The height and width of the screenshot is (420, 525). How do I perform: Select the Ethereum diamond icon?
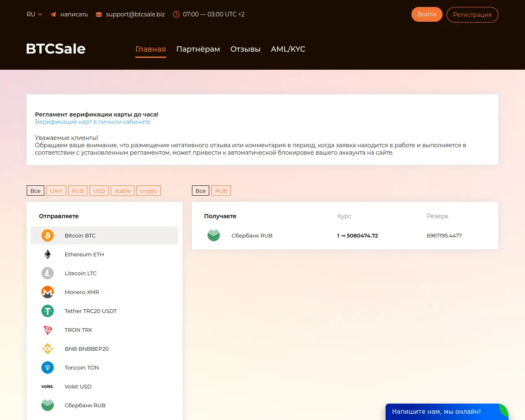tap(48, 254)
